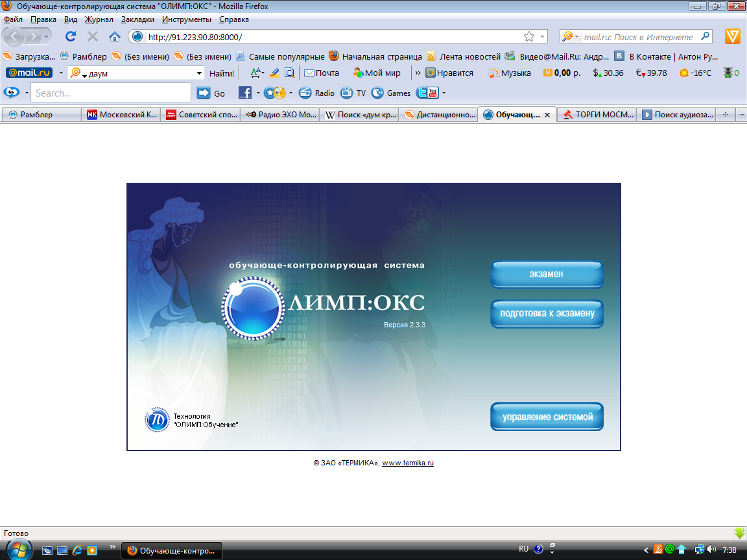Click the @mail.ru logo on toolbar
This screenshot has height=560, width=747.
coord(29,73)
